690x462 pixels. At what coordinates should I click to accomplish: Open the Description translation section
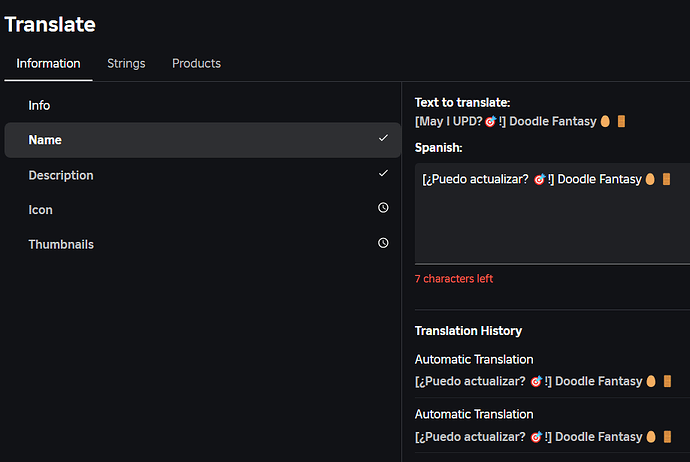click(x=61, y=175)
